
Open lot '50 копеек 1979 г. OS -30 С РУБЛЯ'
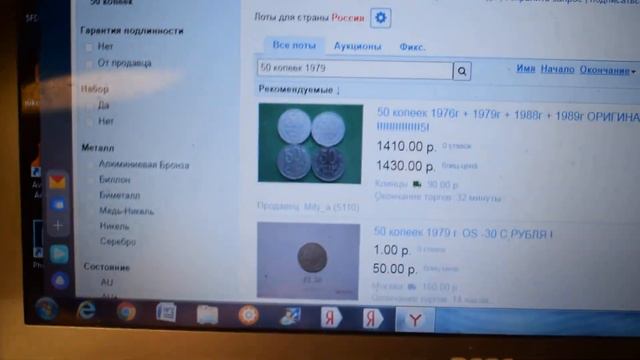tap(463, 233)
